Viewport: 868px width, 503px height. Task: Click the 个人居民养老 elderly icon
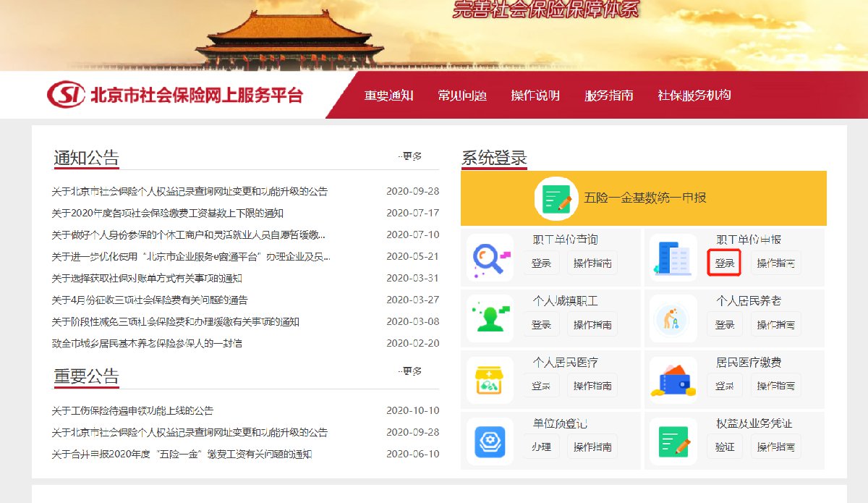tap(673, 318)
